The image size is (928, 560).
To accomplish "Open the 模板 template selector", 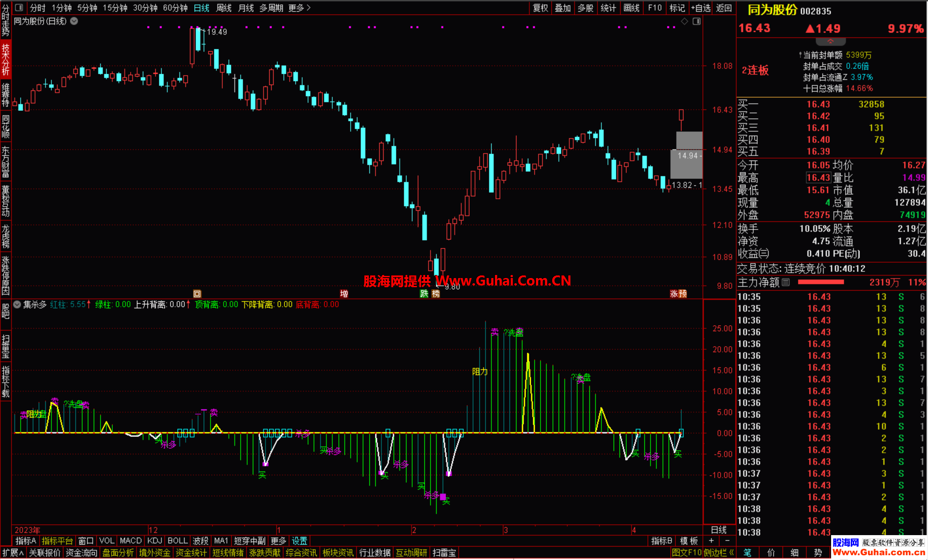I will tap(689, 541).
